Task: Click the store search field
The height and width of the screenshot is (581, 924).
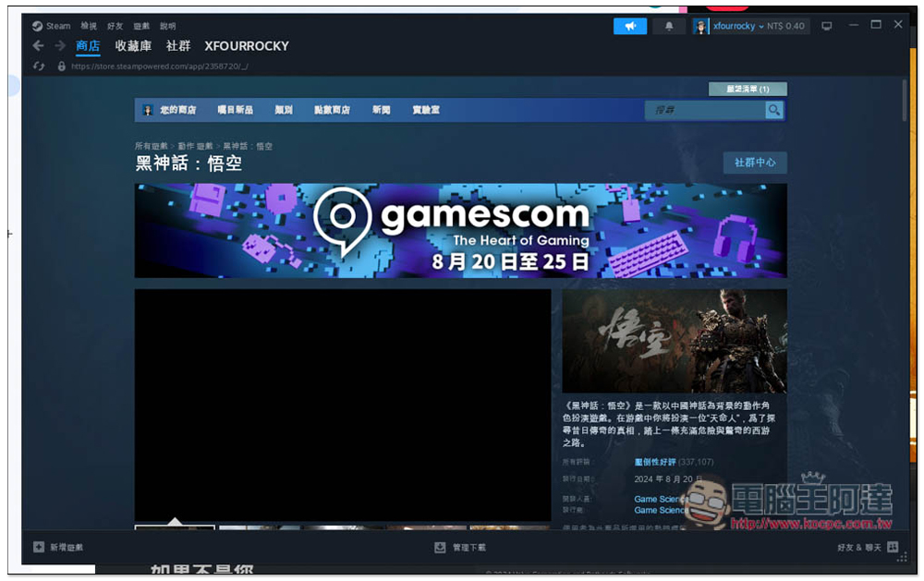Action: click(705, 110)
